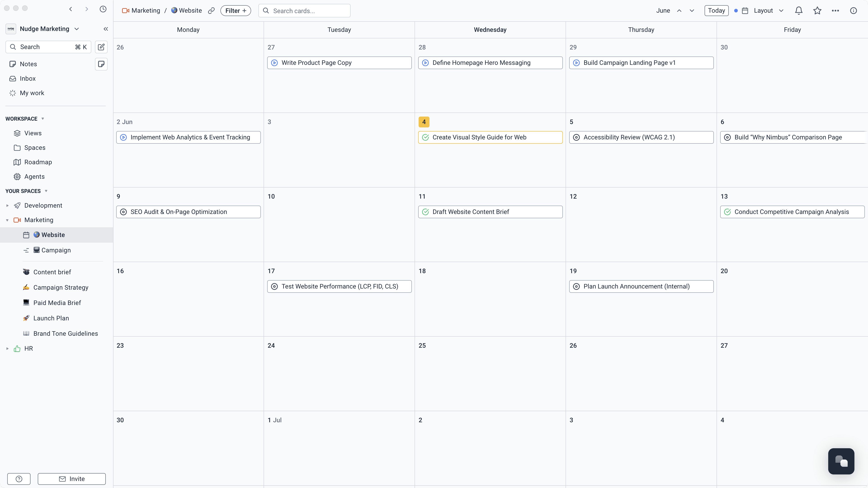Open the Inbox
The image size is (868, 488).
28,78
